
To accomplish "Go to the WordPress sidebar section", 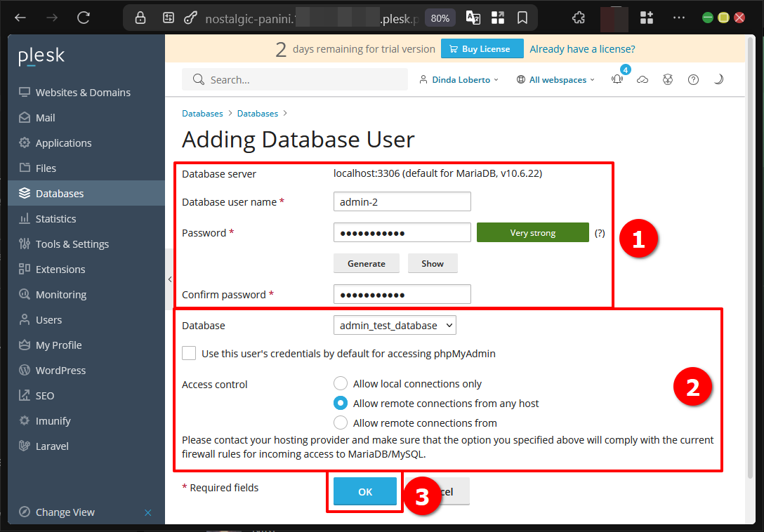I will 60,371.
